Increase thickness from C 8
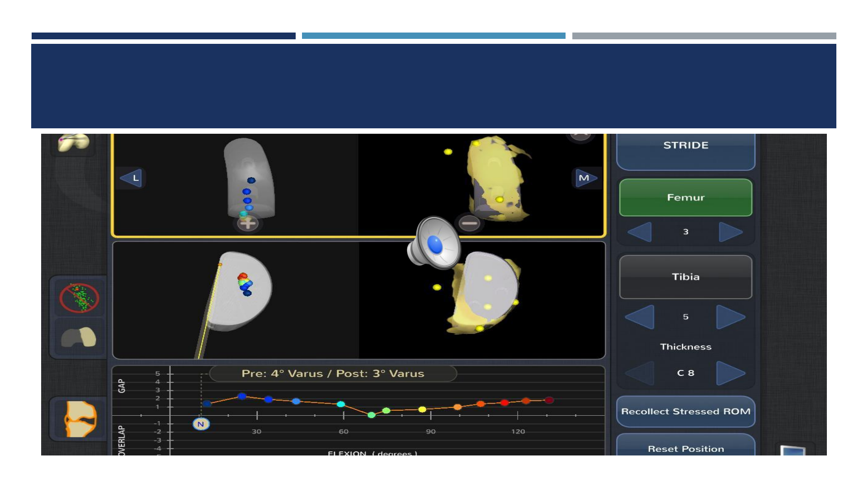 click(x=731, y=373)
